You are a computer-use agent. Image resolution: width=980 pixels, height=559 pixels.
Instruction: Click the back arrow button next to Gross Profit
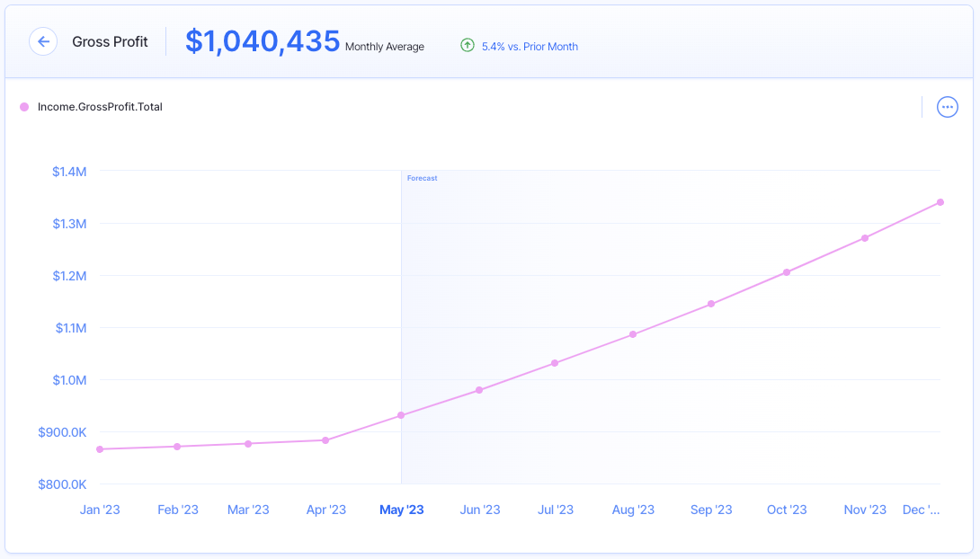click(x=43, y=41)
